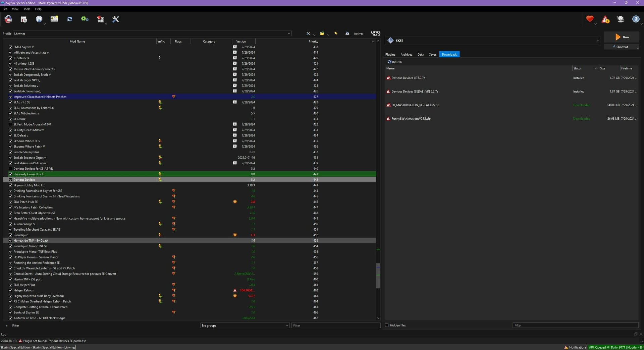Click the Run button
Screen dimensions: 644x350
(622, 37)
